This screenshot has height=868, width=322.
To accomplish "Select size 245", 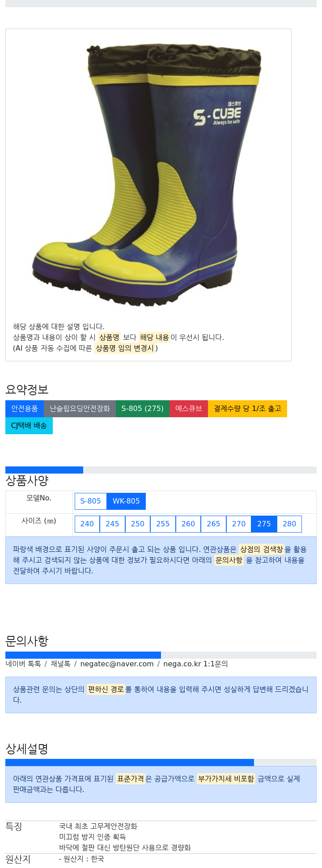I will click(113, 524).
